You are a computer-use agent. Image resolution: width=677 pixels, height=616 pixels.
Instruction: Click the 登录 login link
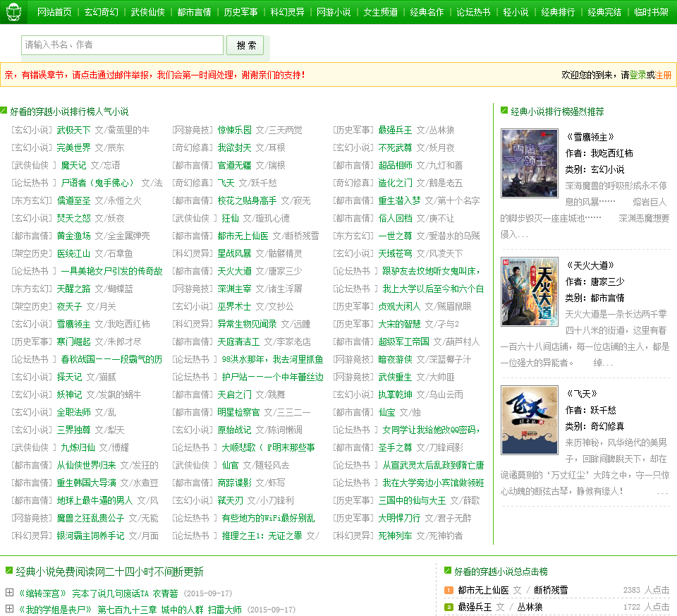[x=638, y=76]
